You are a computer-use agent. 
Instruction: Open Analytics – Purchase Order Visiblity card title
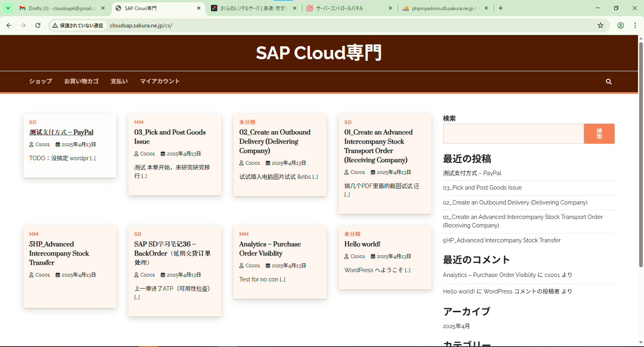(x=270, y=249)
